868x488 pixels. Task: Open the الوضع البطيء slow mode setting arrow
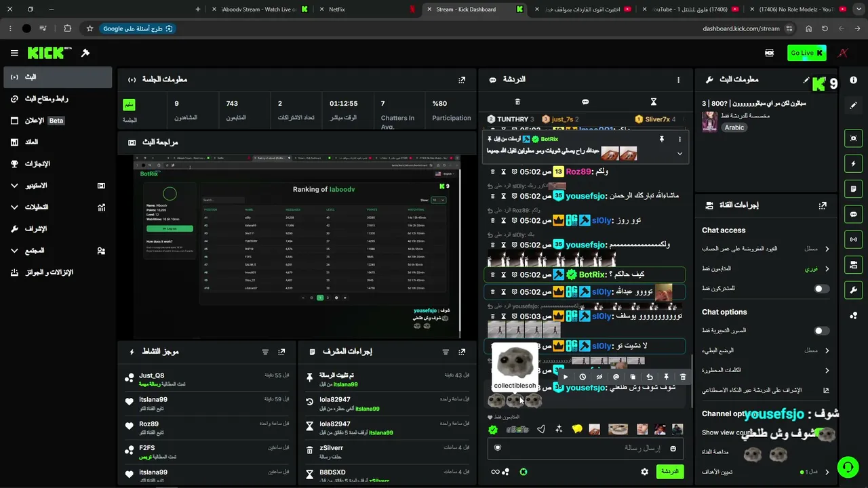click(x=827, y=350)
